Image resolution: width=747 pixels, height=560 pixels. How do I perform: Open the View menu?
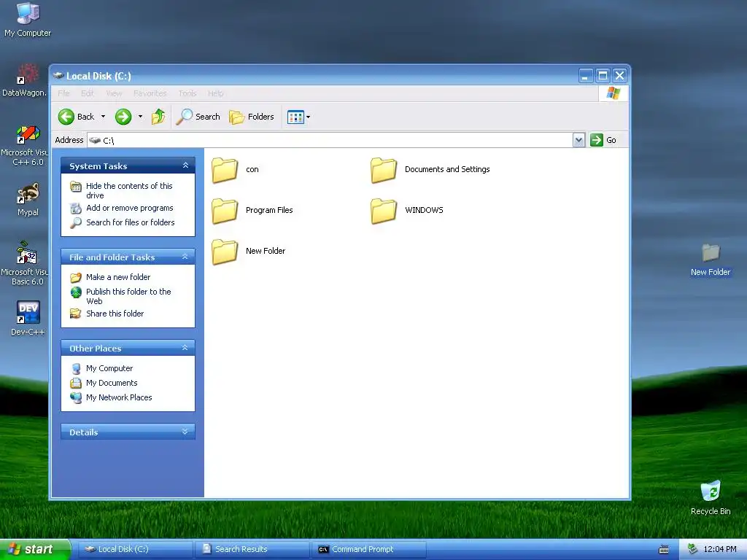tap(114, 93)
